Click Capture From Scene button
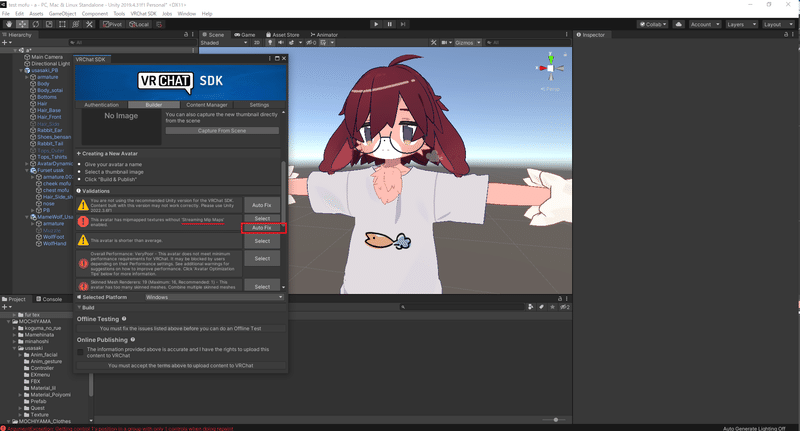The width and height of the screenshot is (800, 431). pos(222,131)
